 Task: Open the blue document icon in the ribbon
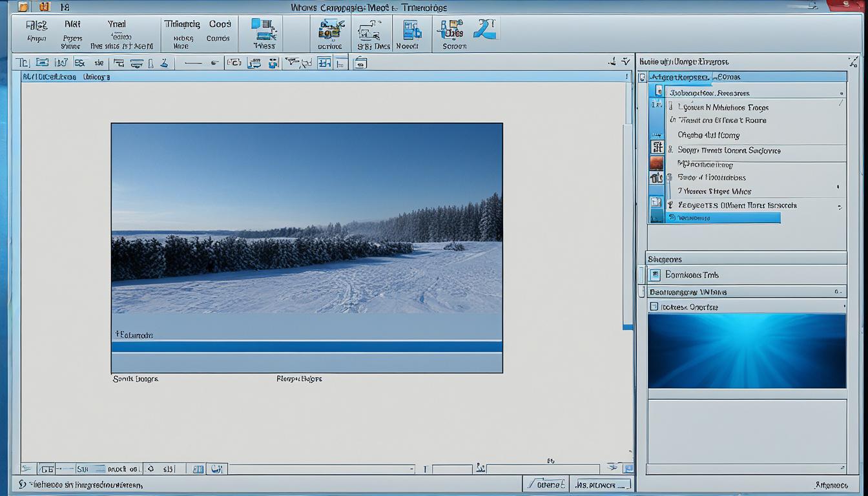[412, 30]
